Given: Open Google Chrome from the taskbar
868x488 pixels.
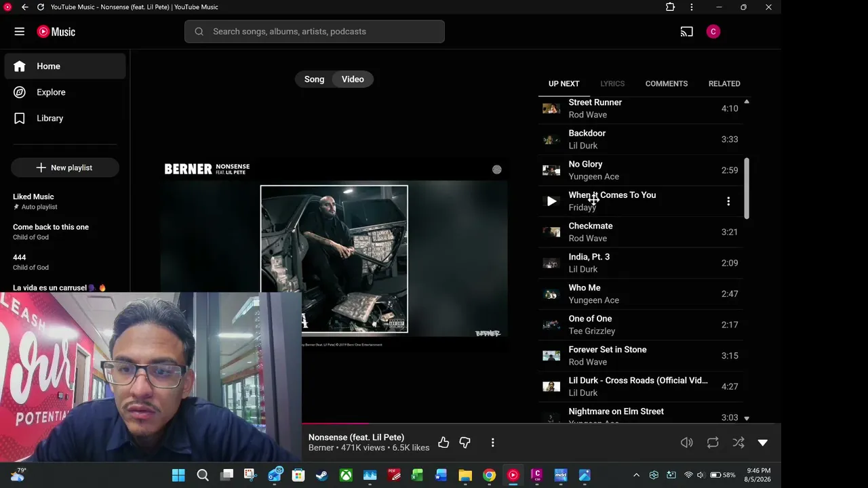Looking at the screenshot, I should click(x=489, y=475).
